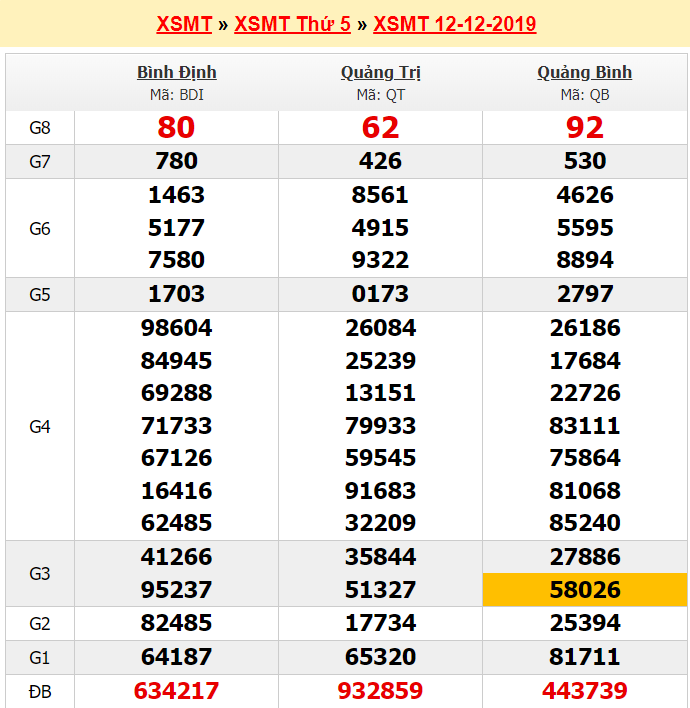Select the G7 result 426
Image resolution: width=690 pixels, height=708 pixels.
coord(381,161)
